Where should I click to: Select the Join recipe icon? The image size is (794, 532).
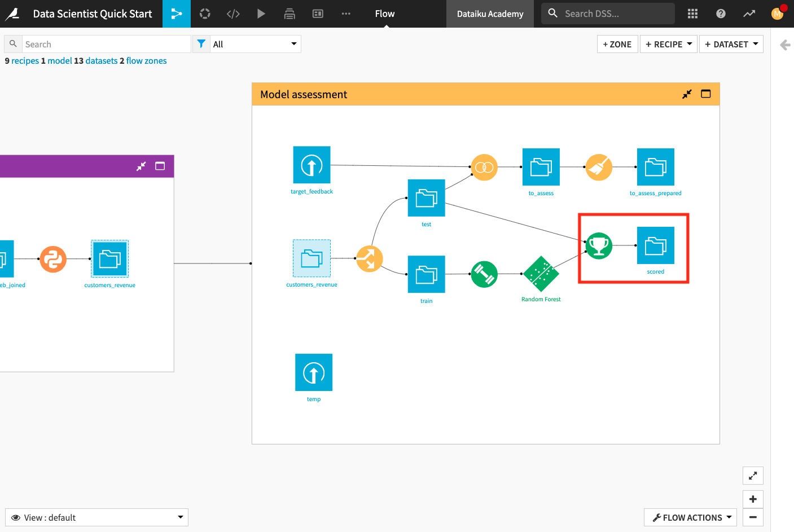click(484, 167)
